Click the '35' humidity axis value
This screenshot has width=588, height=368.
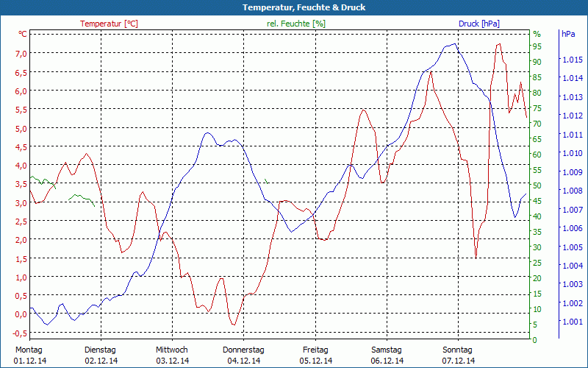pos(537,232)
